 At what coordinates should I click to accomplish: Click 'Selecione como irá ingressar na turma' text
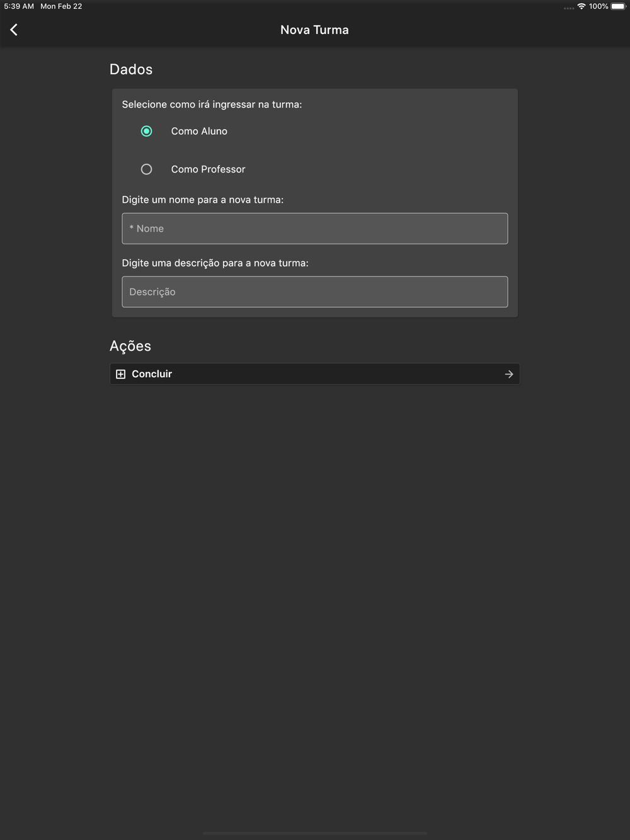click(212, 105)
